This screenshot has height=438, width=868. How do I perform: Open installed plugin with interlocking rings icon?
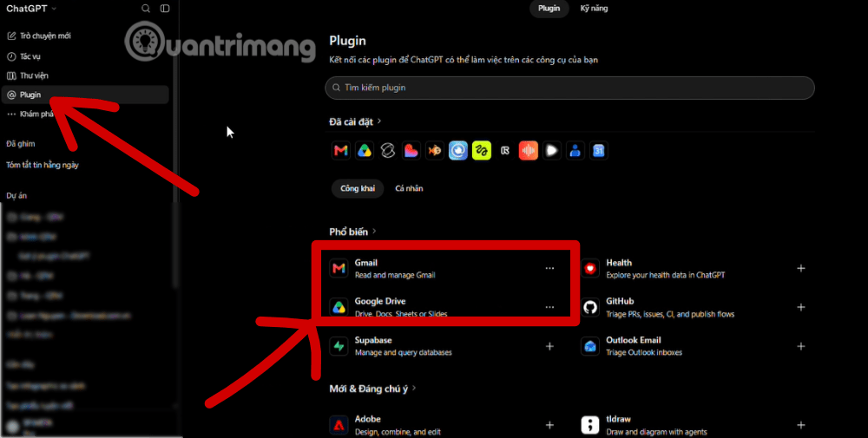[387, 150]
